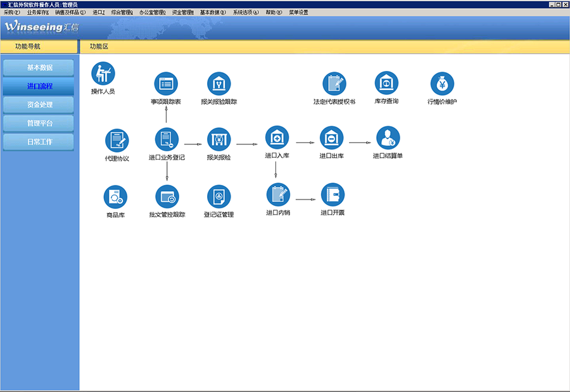
Task: Open 进口入库 warehouse entry icon
Action: coord(277,137)
